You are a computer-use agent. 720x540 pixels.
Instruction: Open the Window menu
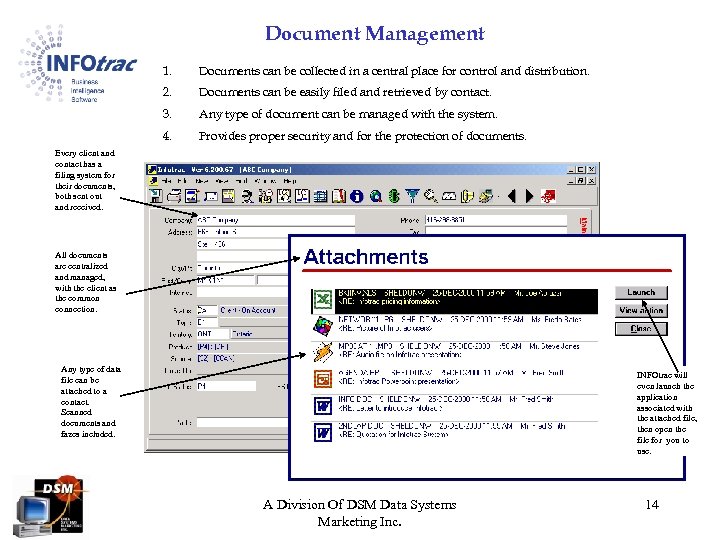(x=264, y=181)
